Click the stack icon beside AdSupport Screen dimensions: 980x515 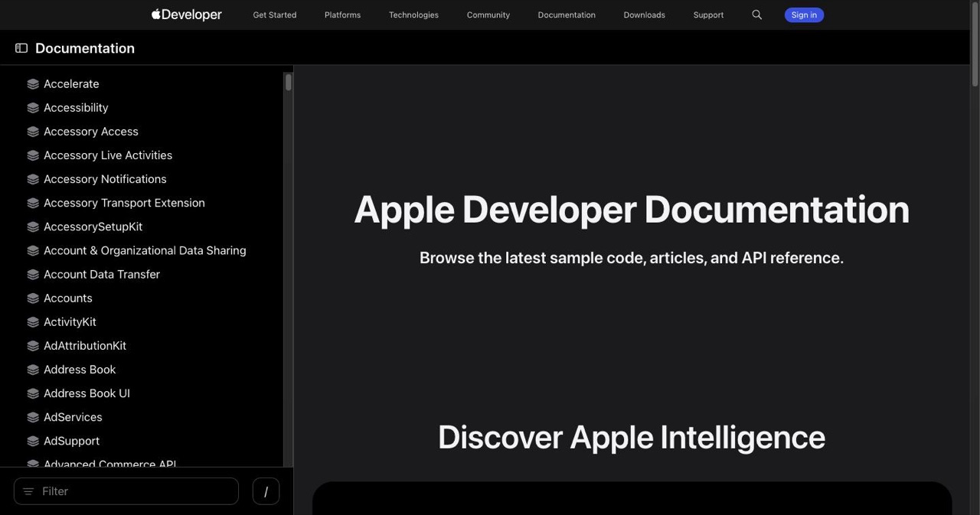[33, 441]
